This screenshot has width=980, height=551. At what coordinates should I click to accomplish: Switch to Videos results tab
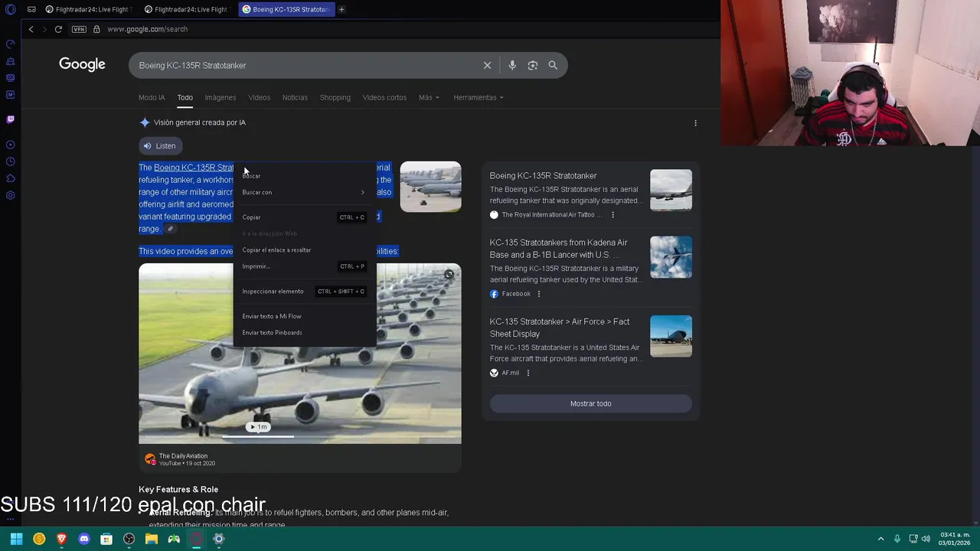[x=259, y=97]
